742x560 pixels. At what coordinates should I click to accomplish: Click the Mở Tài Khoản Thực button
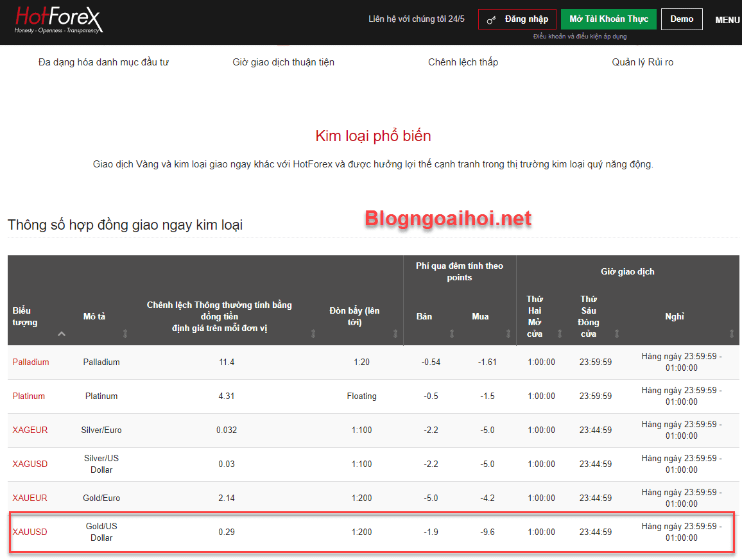click(608, 19)
